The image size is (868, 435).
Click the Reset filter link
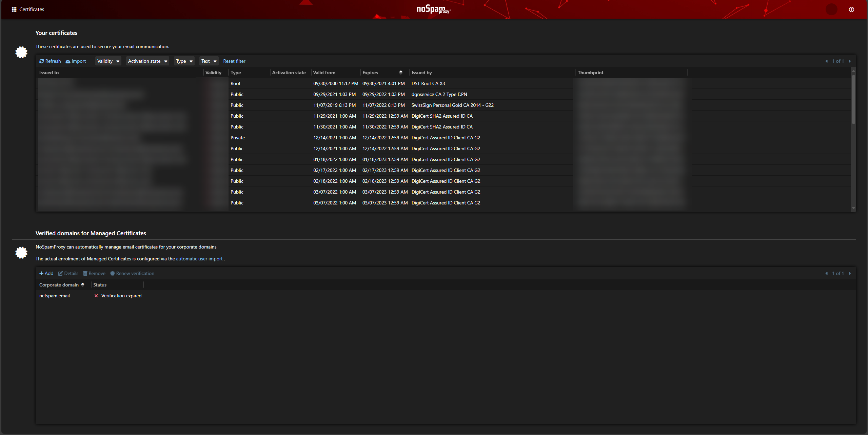pyautogui.click(x=234, y=61)
